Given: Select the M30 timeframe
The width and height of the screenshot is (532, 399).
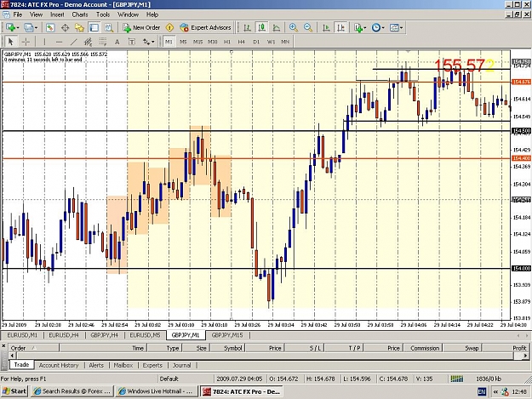Looking at the screenshot, I should (x=213, y=42).
